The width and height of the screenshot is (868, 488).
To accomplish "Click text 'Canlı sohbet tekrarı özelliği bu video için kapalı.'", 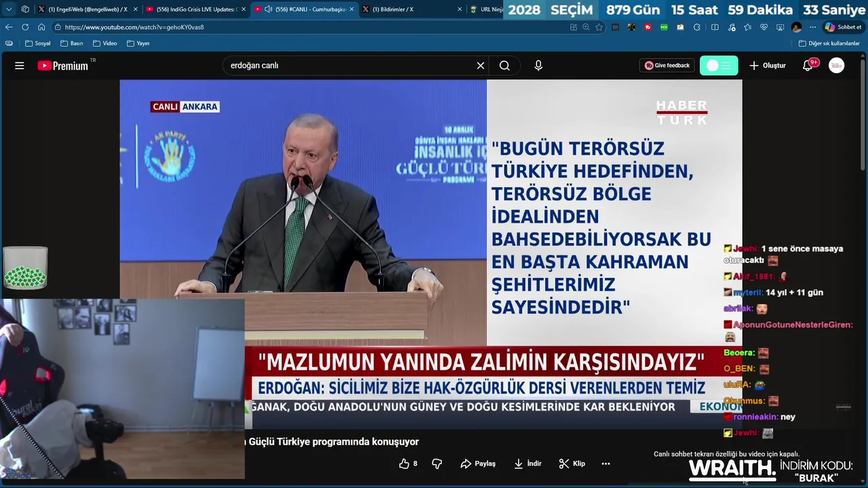I will tap(726, 454).
